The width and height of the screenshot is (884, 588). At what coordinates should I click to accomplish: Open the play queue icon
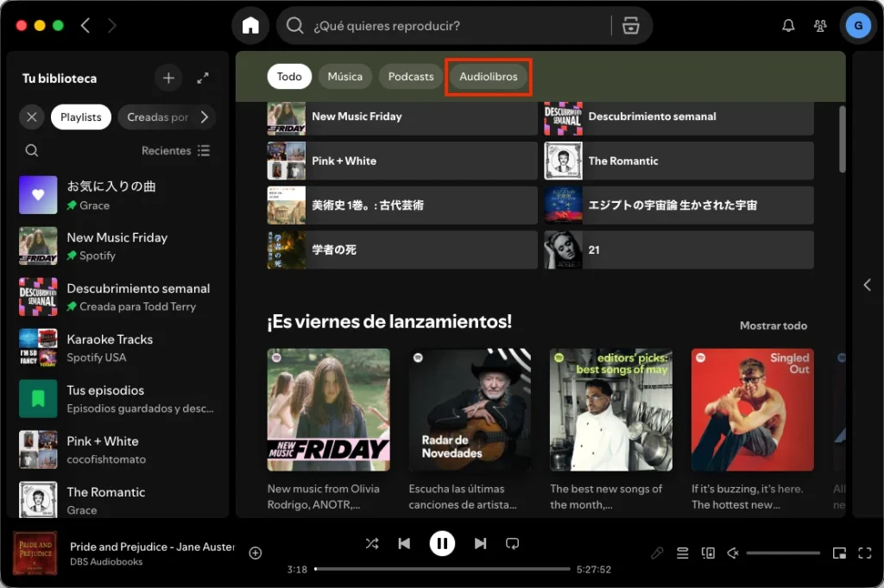682,553
